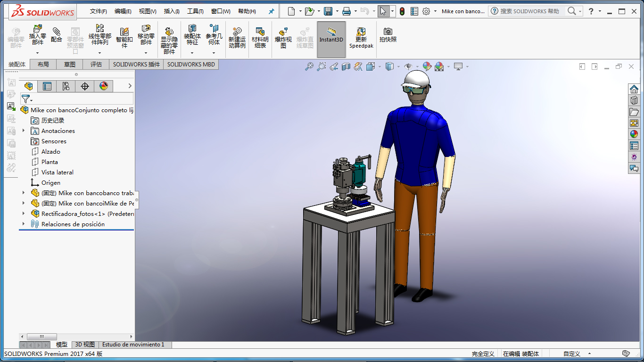Click the New document icon
644x362 pixels.
coord(291,11)
